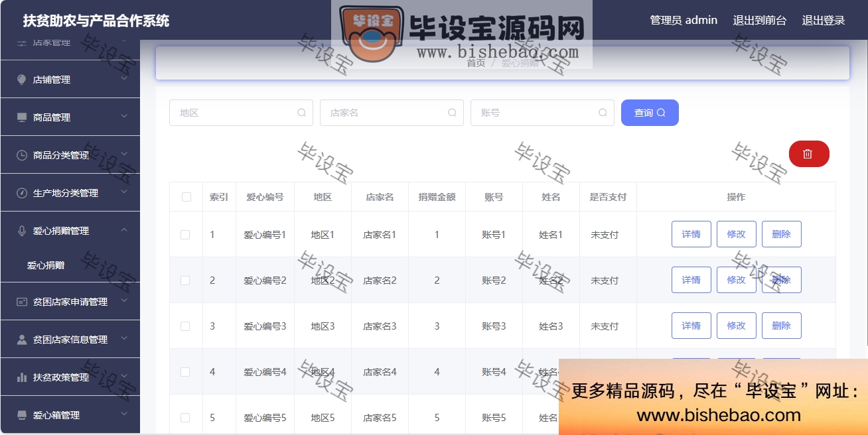Viewport: 868px width, 435px height.
Task: Click the card icon beside 贫困店家申请管理
Action: pyautogui.click(x=22, y=302)
